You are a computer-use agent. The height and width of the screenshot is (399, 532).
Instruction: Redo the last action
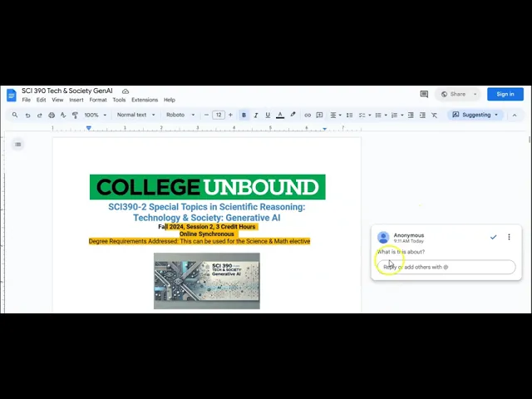coord(39,116)
